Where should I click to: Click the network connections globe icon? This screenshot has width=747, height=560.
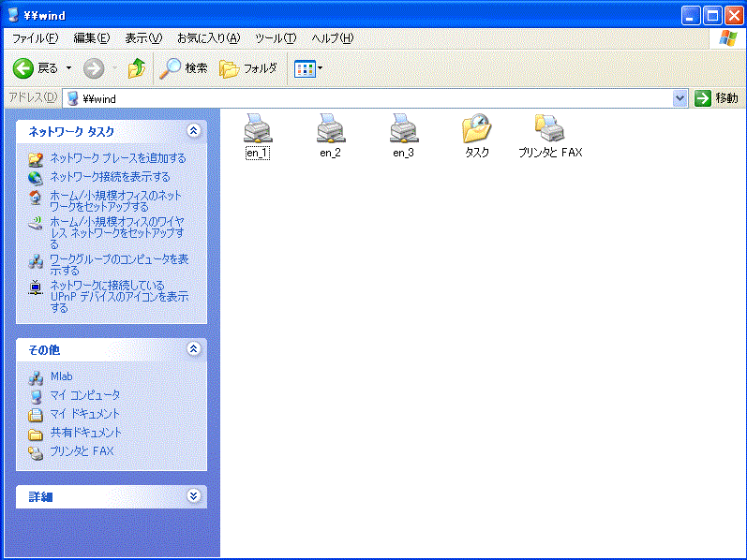tap(36, 178)
